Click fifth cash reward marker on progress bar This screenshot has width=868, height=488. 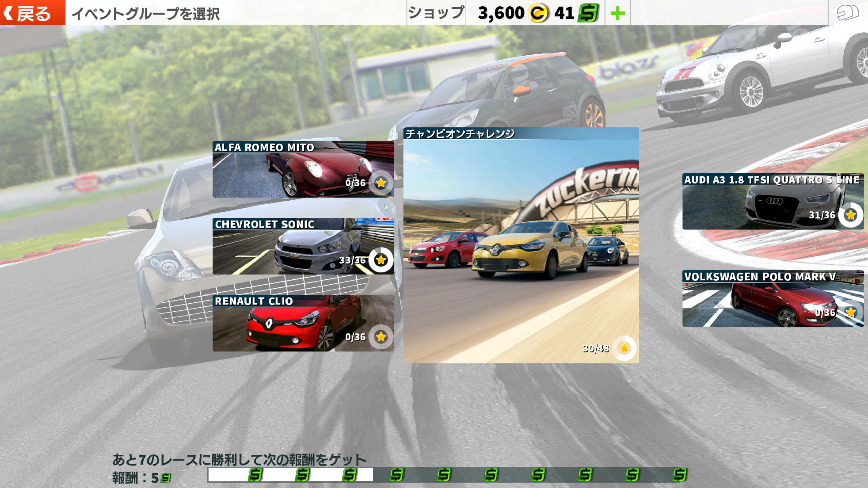444,475
